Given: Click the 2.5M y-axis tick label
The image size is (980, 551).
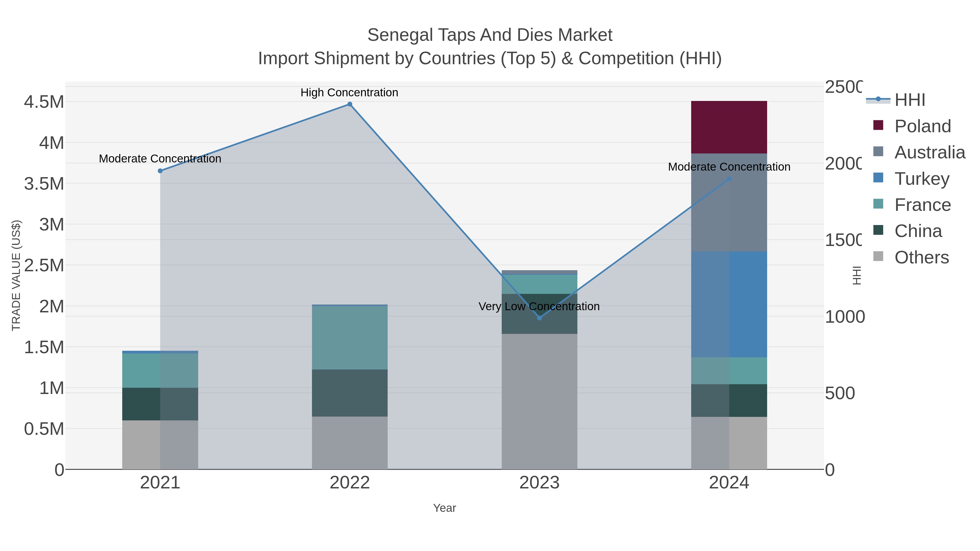Looking at the screenshot, I should click(x=44, y=265).
